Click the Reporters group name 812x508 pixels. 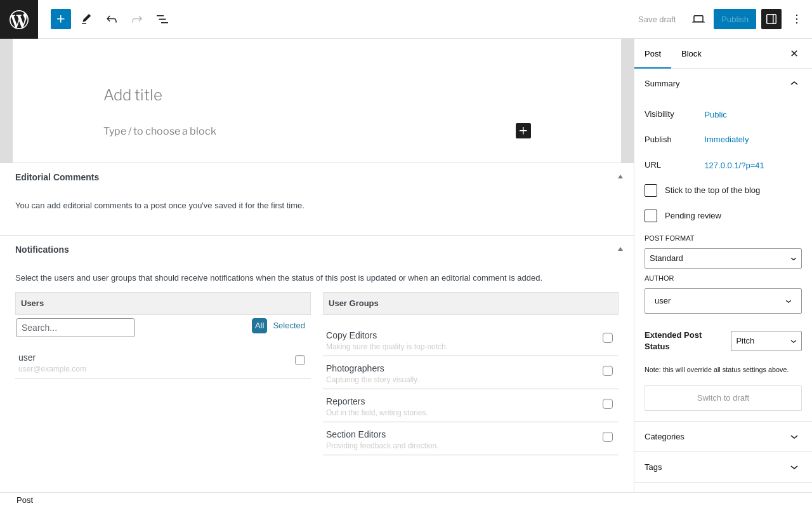tap(346, 401)
